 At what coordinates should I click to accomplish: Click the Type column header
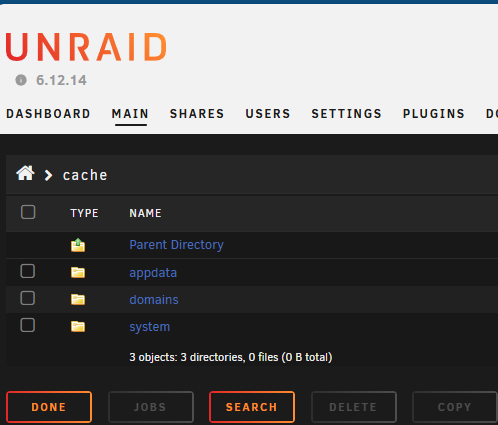point(84,213)
